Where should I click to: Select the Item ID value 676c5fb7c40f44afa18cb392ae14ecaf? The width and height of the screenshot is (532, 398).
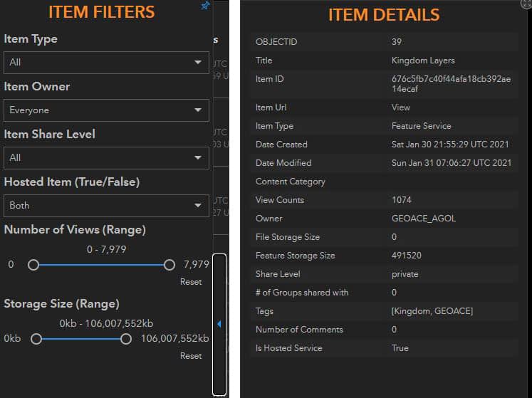[x=451, y=84]
